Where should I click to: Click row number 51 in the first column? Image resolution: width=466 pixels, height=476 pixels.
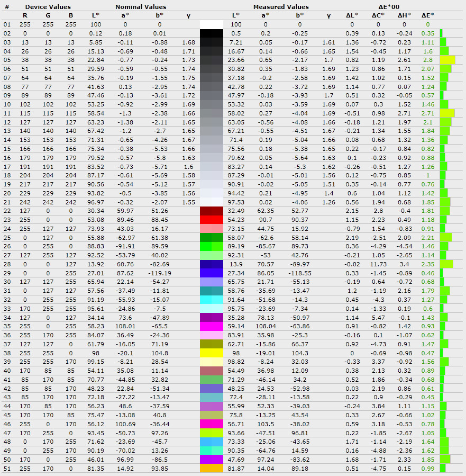(7, 469)
